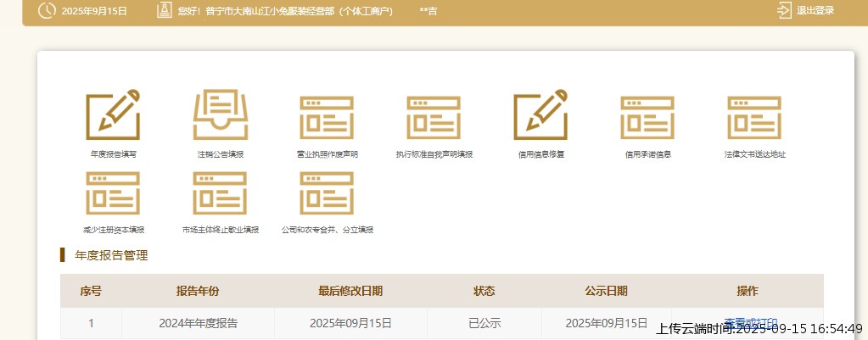Click the 信用信息修复 label

[540, 155]
